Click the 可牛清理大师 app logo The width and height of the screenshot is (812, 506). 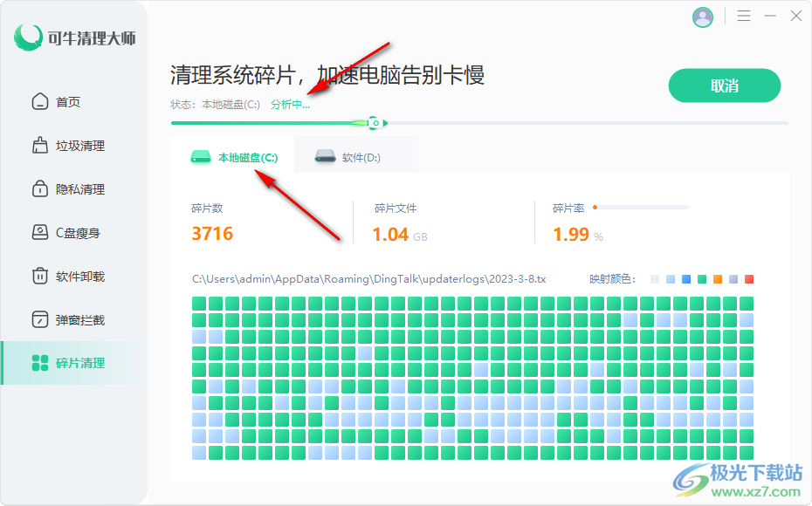pyautogui.click(x=29, y=38)
